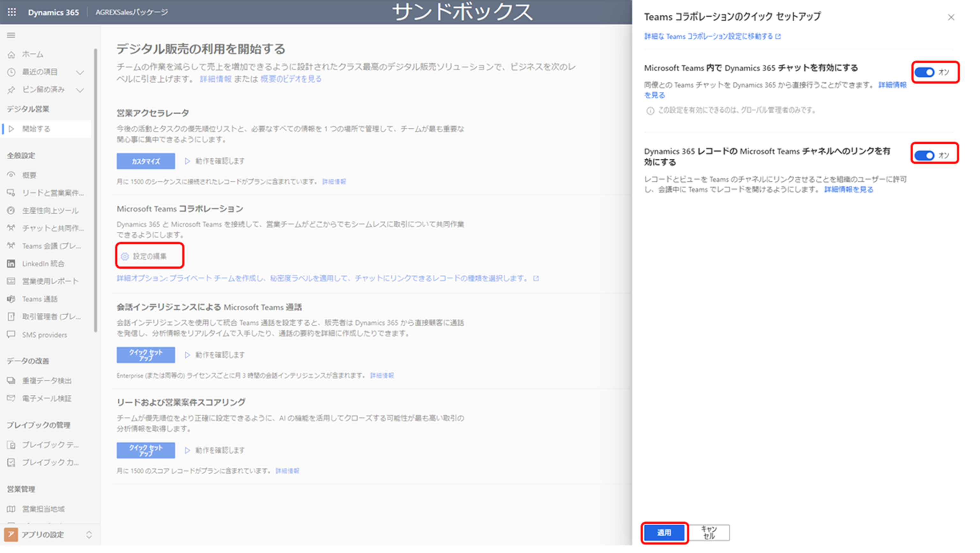Open the Teams 通話 settings page
Viewport: 980px width, 553px height.
pyautogui.click(x=46, y=299)
